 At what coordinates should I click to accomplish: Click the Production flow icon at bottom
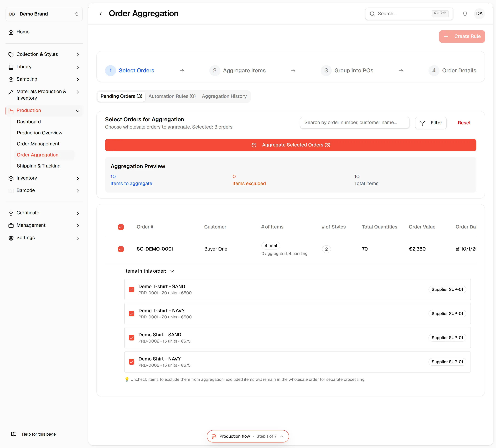[214, 436]
